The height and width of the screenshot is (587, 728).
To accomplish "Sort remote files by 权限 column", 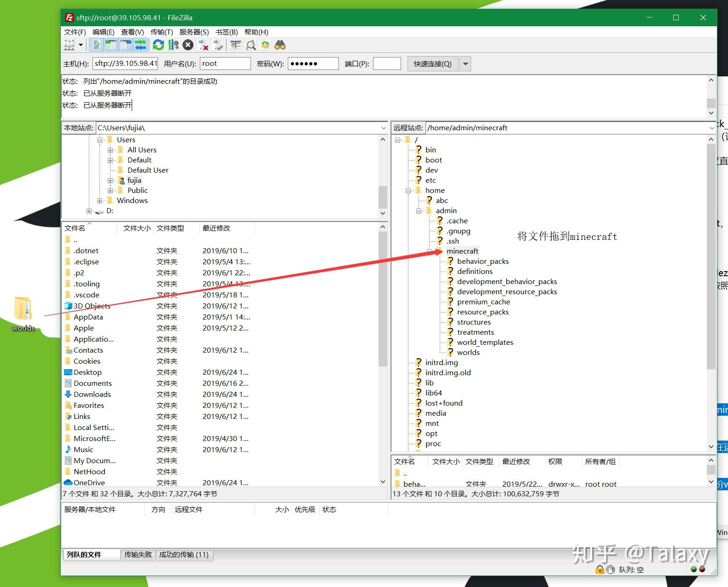I will (563, 461).
